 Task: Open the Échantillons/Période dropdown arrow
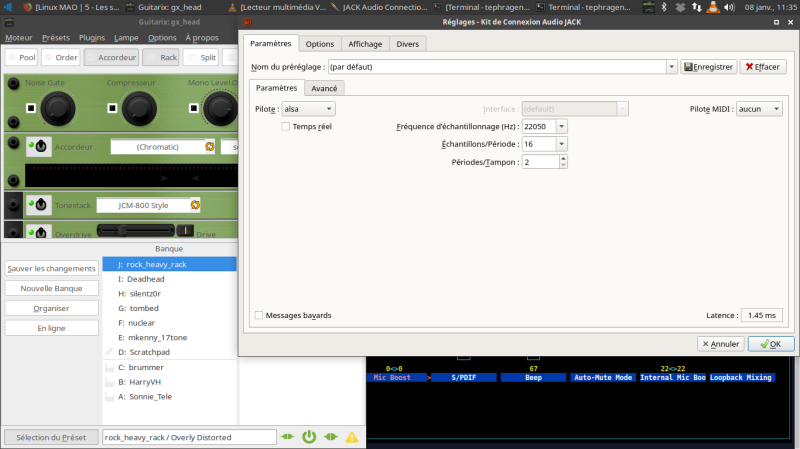tap(561, 144)
